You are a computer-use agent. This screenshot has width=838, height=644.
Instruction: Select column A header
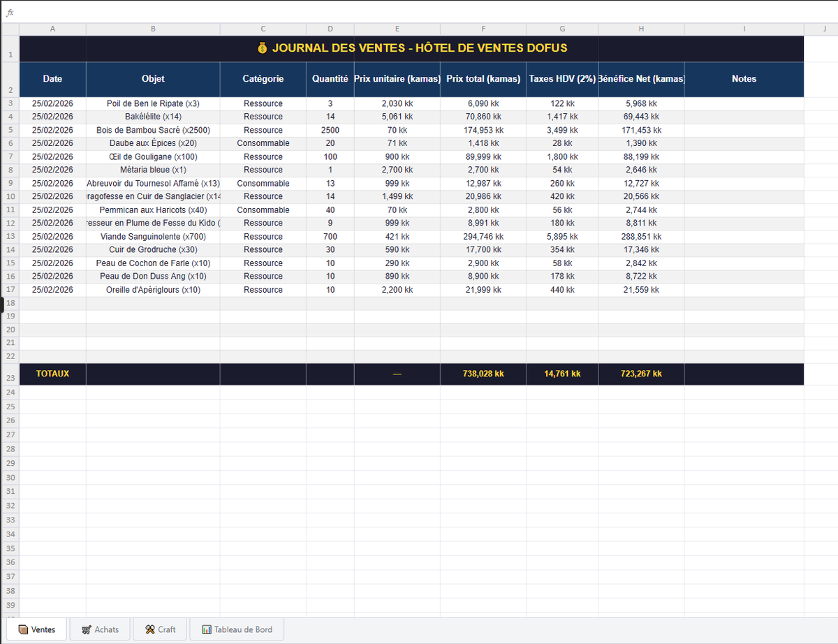(52, 29)
